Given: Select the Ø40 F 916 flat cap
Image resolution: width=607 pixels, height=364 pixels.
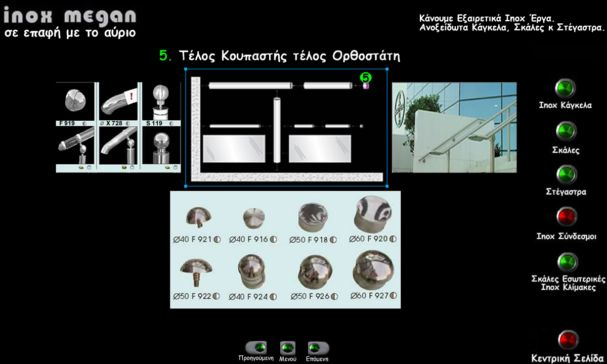Looking at the screenshot, I should pos(254,218).
